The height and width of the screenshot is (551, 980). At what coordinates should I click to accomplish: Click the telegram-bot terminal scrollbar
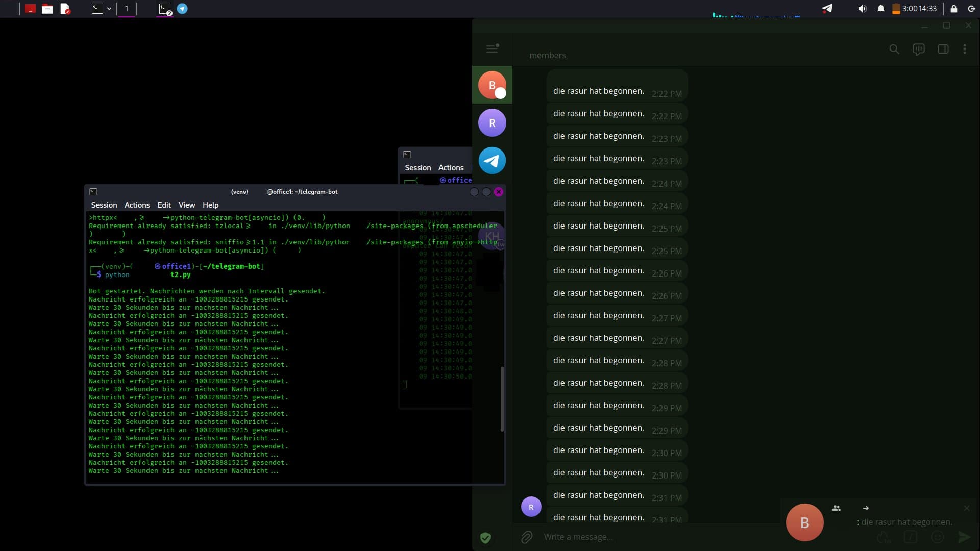[502, 399]
